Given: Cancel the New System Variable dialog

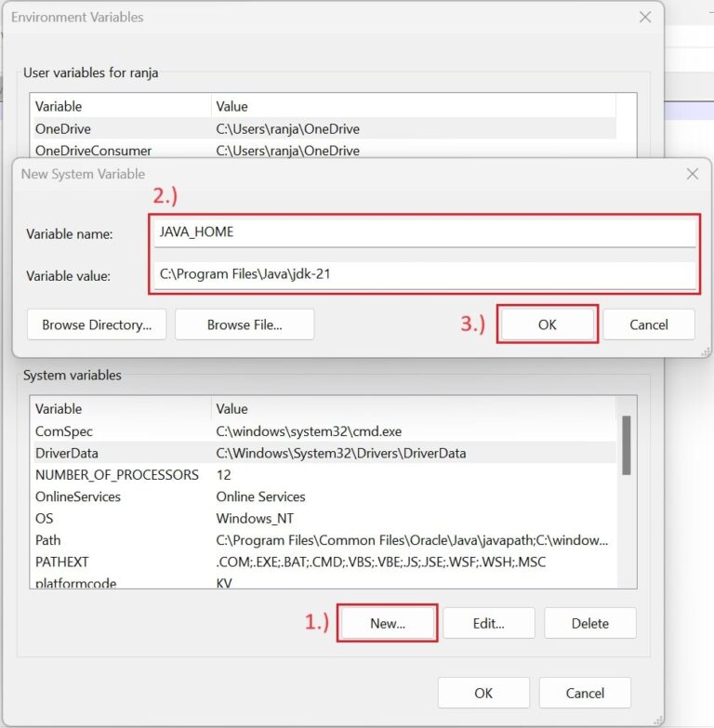Looking at the screenshot, I should click(648, 324).
